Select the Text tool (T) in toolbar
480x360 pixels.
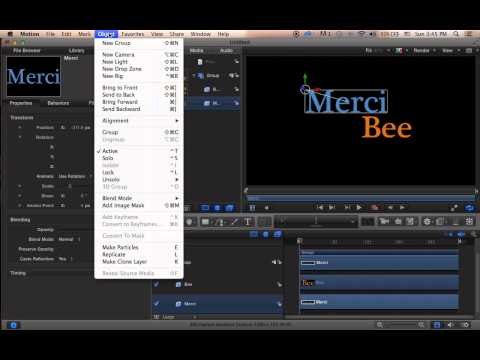click(248, 222)
